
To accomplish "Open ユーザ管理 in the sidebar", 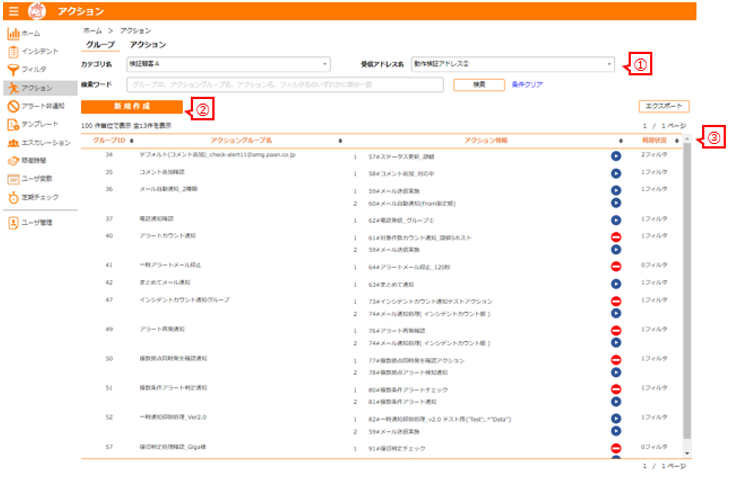I will click(x=30, y=223).
